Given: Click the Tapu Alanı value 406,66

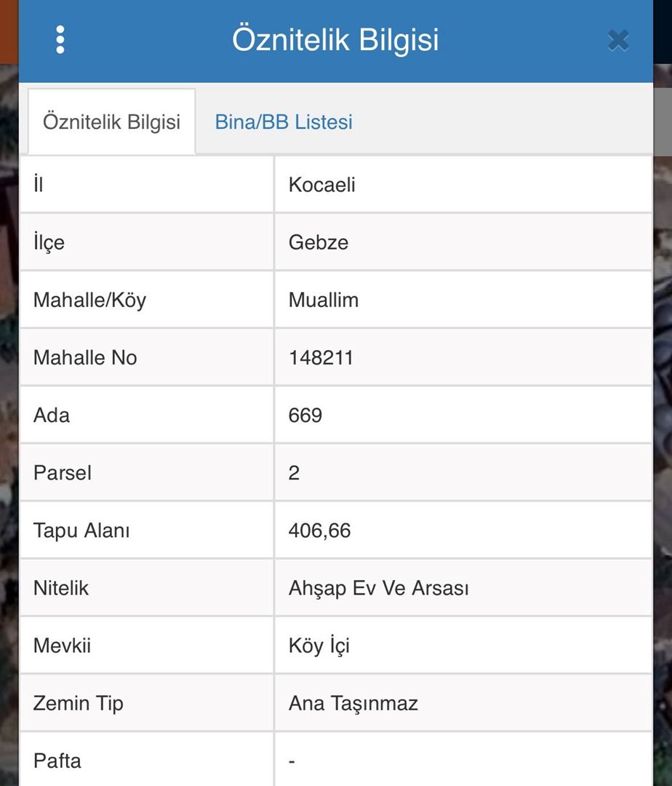Looking at the screenshot, I should (319, 531).
